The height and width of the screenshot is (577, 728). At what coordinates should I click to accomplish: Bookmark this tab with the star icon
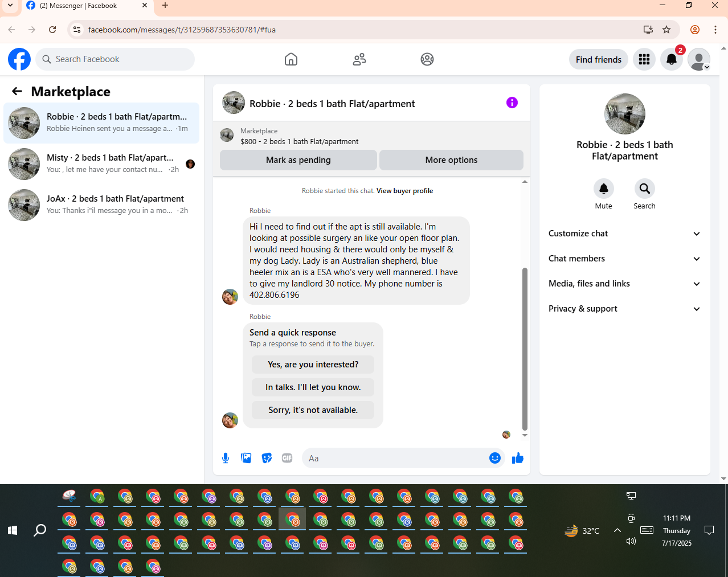[x=666, y=30]
